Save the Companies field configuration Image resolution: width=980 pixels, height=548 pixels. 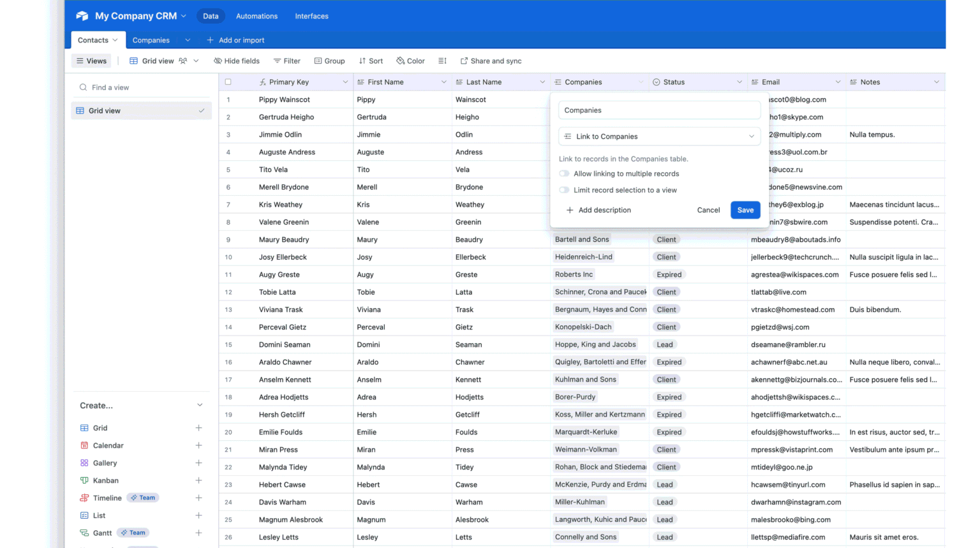[x=745, y=209]
